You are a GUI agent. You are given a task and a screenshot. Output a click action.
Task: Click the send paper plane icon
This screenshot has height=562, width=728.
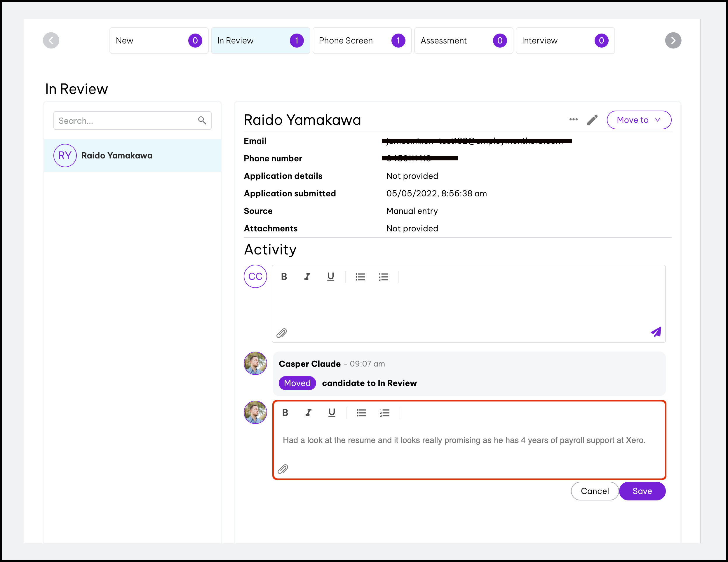(x=656, y=332)
